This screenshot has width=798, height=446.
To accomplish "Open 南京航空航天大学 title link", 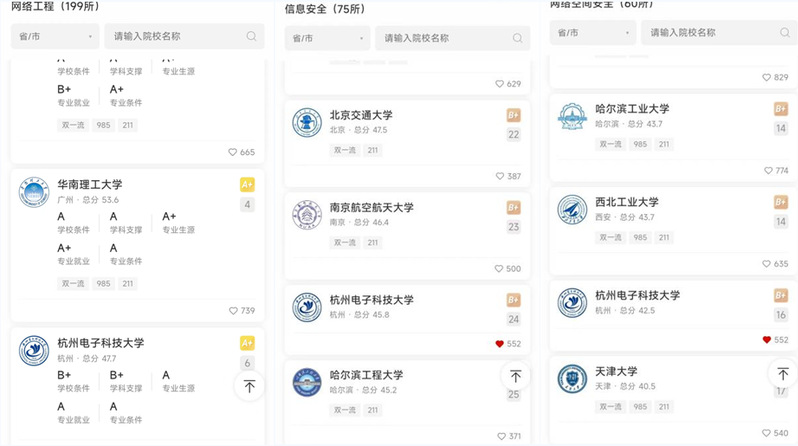I will (x=372, y=207).
